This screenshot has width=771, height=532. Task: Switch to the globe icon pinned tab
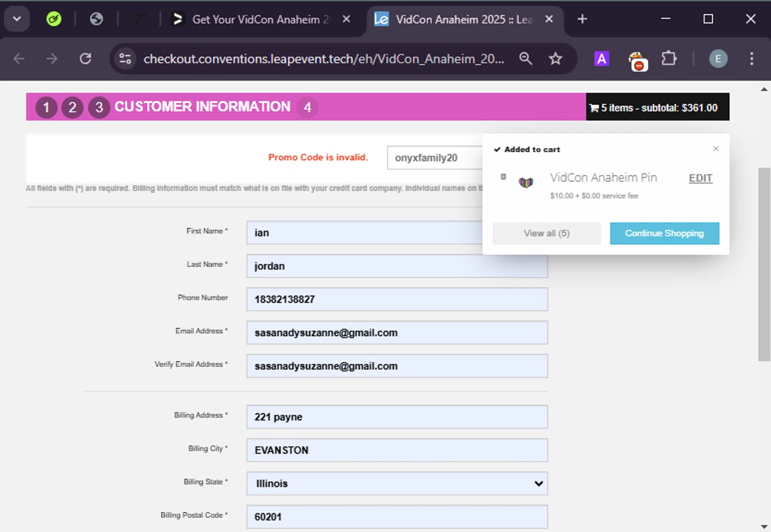(x=96, y=19)
